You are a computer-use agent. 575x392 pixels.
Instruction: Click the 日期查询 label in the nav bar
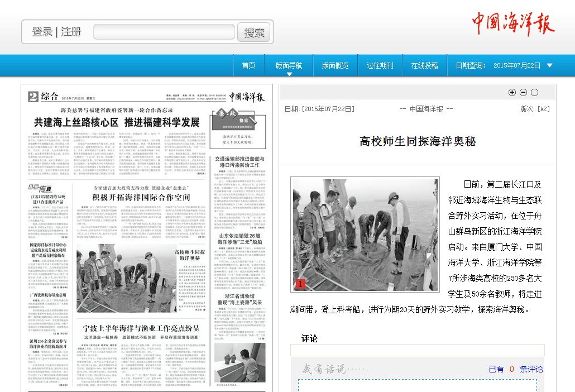471,66
